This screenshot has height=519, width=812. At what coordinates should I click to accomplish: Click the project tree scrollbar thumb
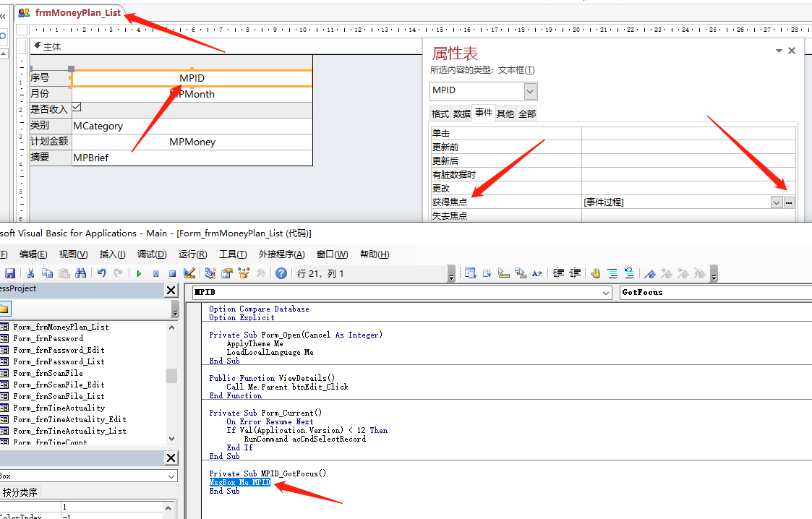click(171, 376)
